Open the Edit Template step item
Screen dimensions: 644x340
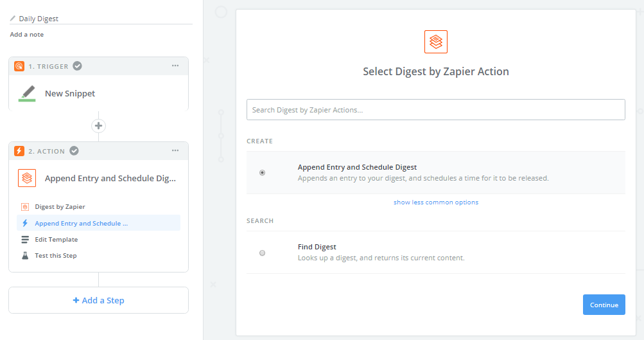click(56, 240)
